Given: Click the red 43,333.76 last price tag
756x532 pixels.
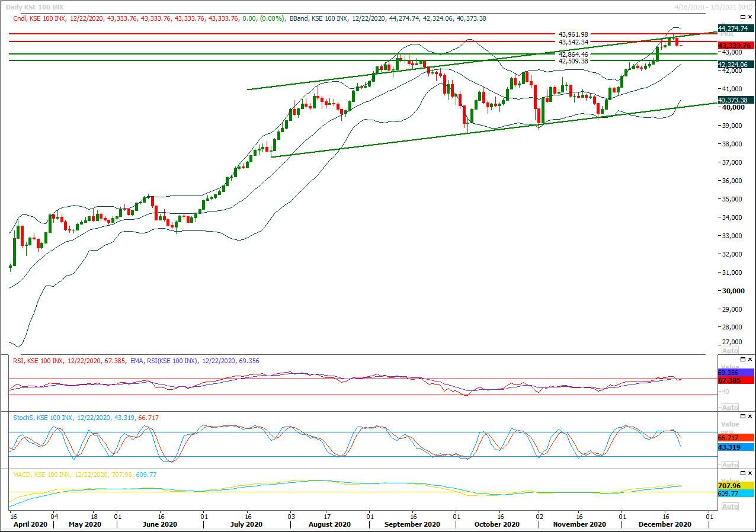Looking at the screenshot, I should tap(735, 45).
